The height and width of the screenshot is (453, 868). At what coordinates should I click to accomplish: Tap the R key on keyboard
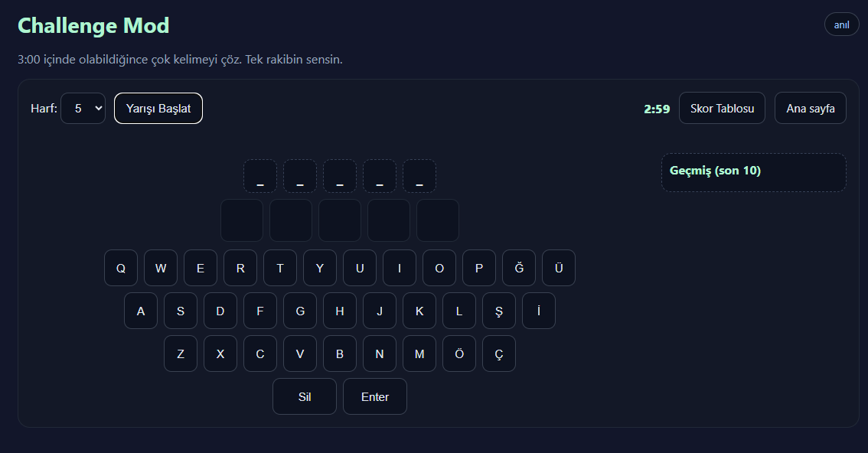pos(240,269)
